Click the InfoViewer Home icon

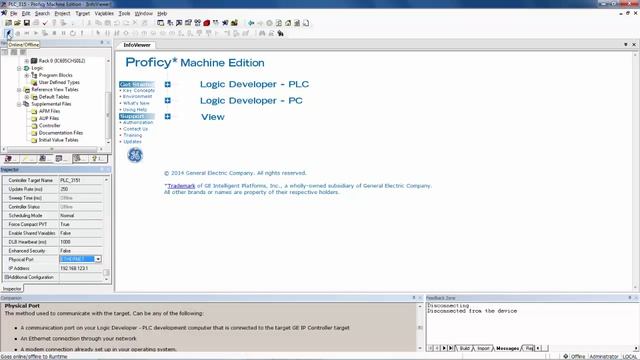288,23
